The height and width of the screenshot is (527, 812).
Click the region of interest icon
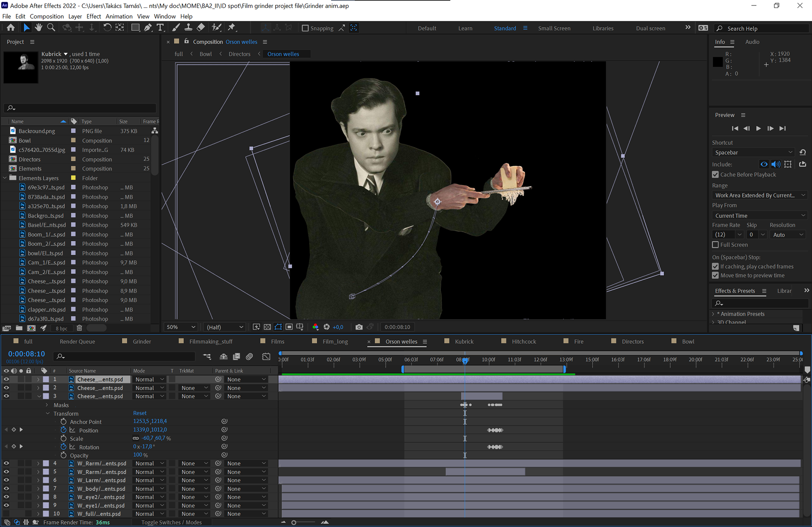pos(289,327)
